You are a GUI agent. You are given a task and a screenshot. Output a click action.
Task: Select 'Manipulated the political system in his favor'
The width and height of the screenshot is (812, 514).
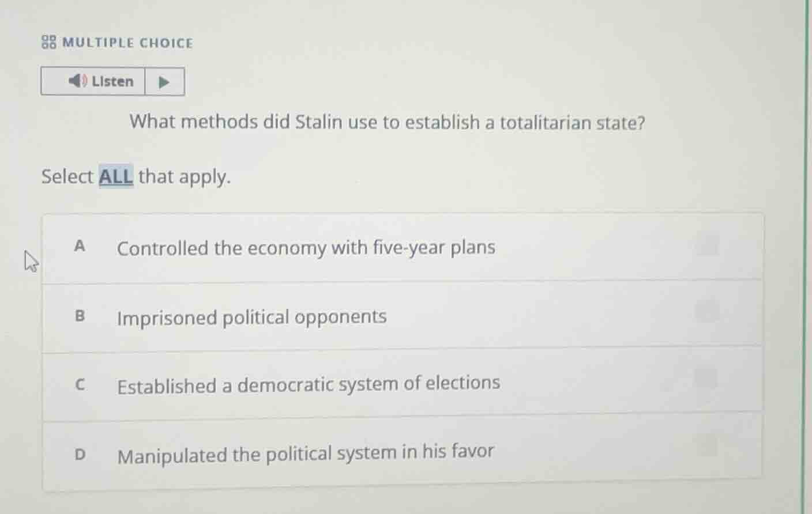coord(305,453)
